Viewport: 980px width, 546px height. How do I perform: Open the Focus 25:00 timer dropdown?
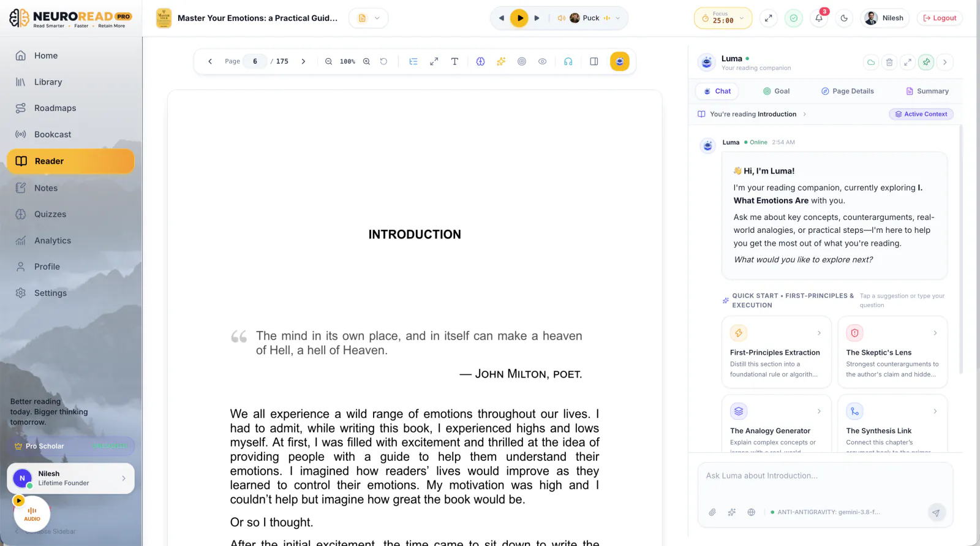click(723, 18)
